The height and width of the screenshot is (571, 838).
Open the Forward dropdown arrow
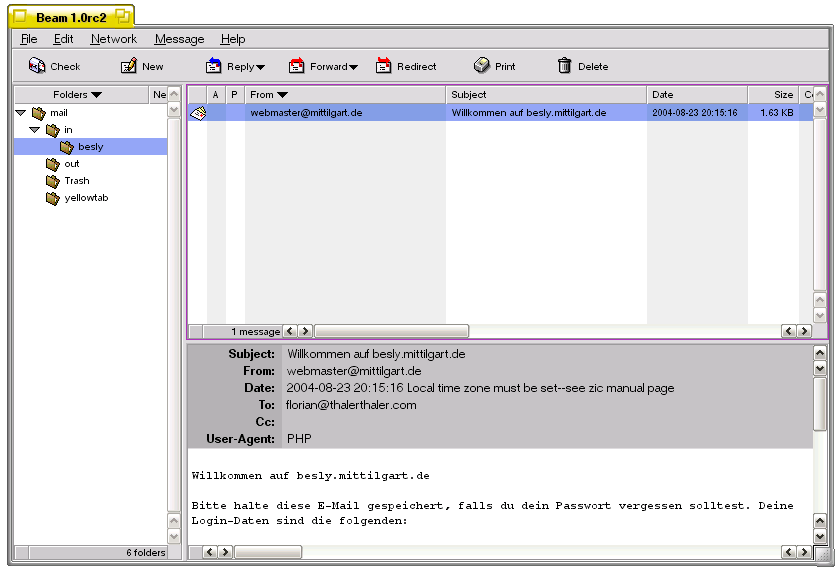pyautogui.click(x=353, y=67)
